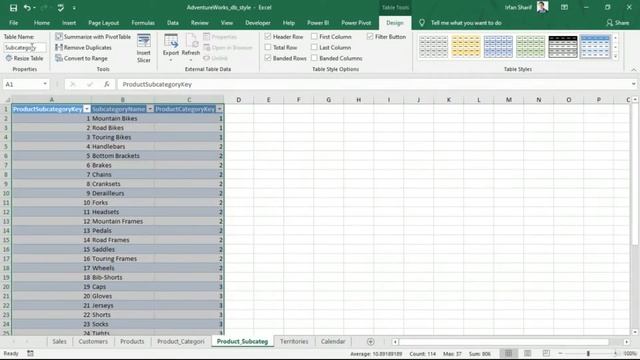
Task: Click the add new sheet plus icon
Action: click(371, 342)
